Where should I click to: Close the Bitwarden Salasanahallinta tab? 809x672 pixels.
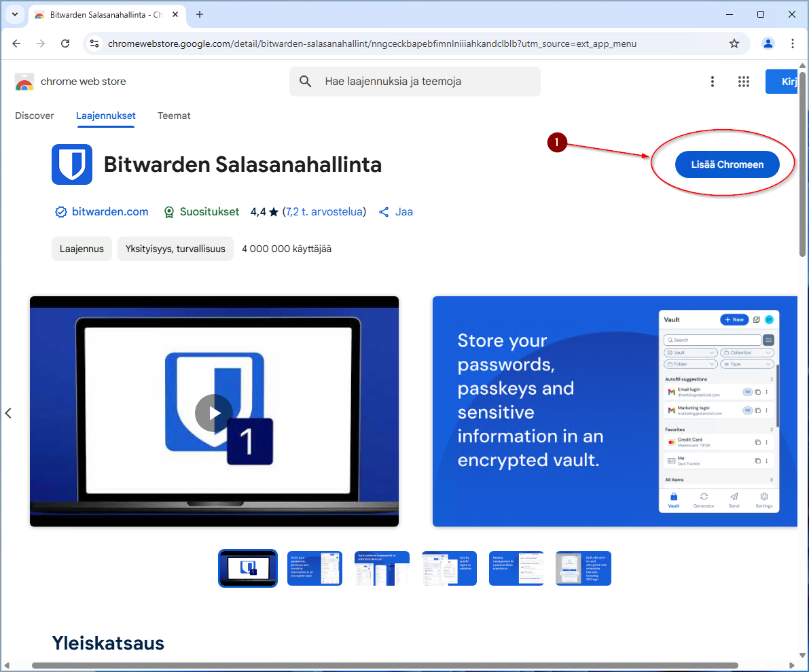coord(175,14)
